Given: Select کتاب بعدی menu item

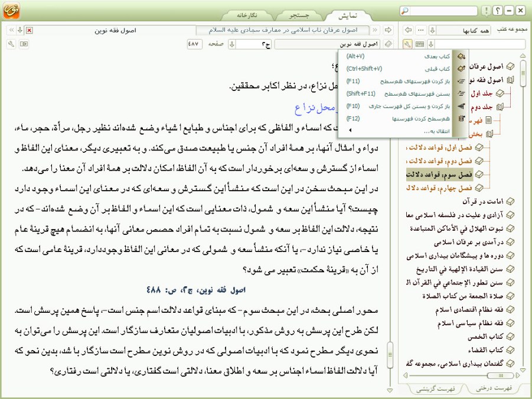Looking at the screenshot, I should click(397, 56).
